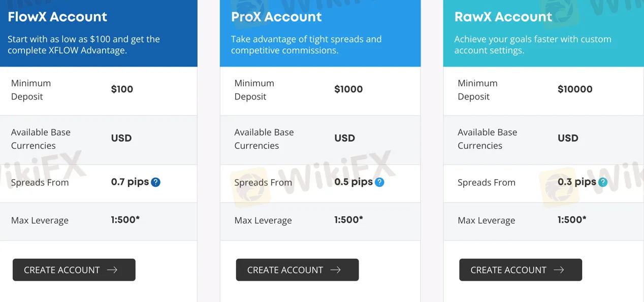This screenshot has width=644, height=302.
Task: Click the question mark icon near RawX 0.3 pips
Action: 602,181
